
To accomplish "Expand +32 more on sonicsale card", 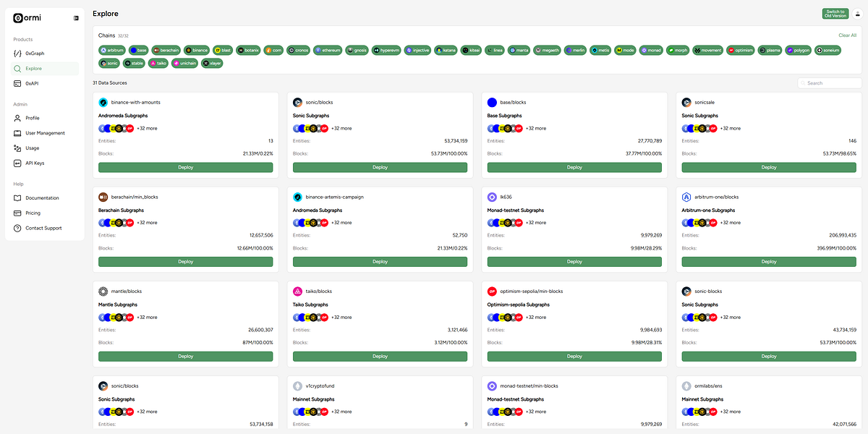I will [x=731, y=128].
